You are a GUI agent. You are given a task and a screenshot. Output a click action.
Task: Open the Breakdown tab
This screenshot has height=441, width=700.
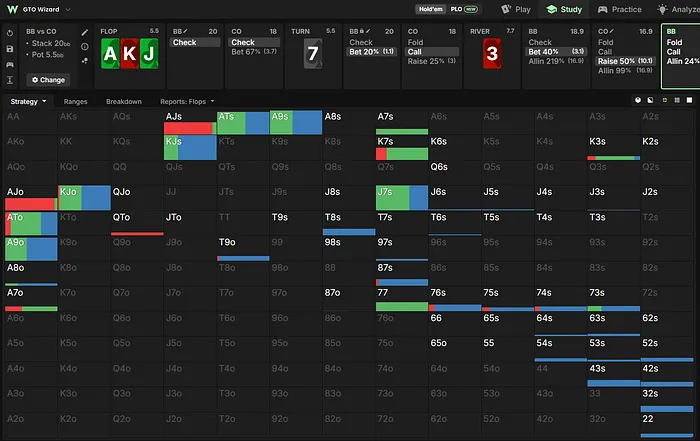pos(124,101)
